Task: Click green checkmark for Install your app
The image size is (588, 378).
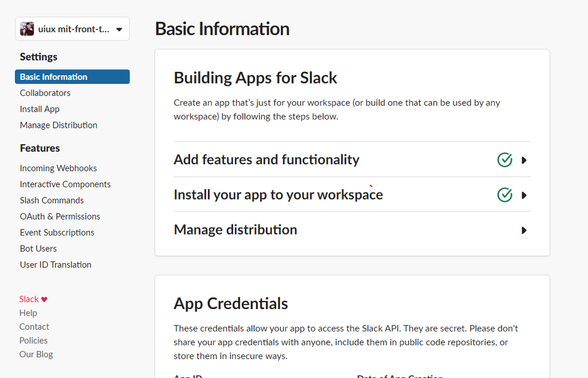Action: [505, 195]
